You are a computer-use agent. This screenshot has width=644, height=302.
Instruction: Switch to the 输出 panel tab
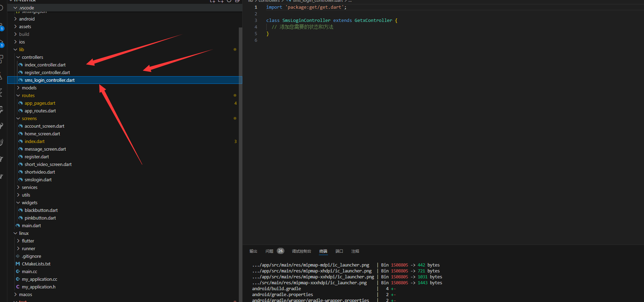[x=253, y=251]
